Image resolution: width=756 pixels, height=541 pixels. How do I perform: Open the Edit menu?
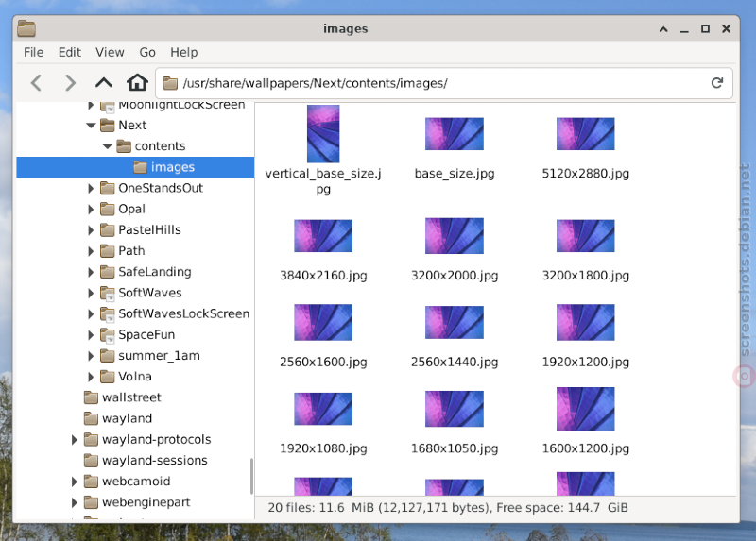[70, 52]
